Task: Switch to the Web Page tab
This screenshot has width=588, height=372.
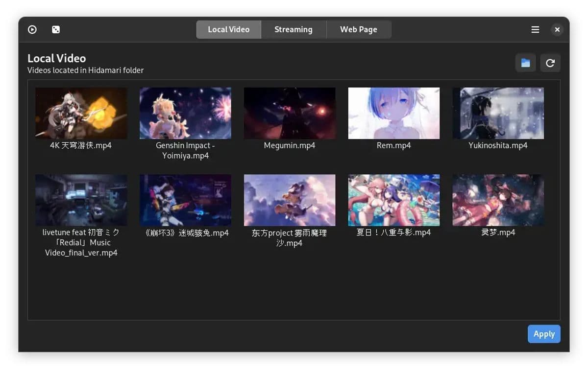Action: [359, 29]
